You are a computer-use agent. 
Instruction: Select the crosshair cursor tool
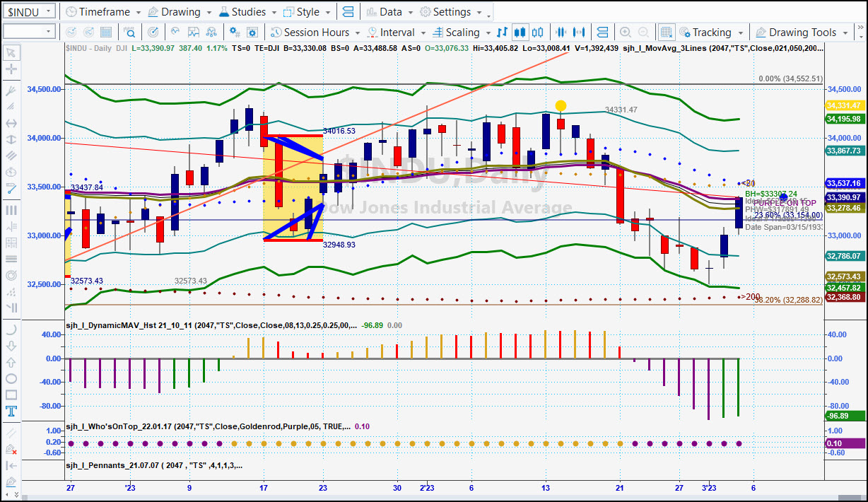[11, 69]
